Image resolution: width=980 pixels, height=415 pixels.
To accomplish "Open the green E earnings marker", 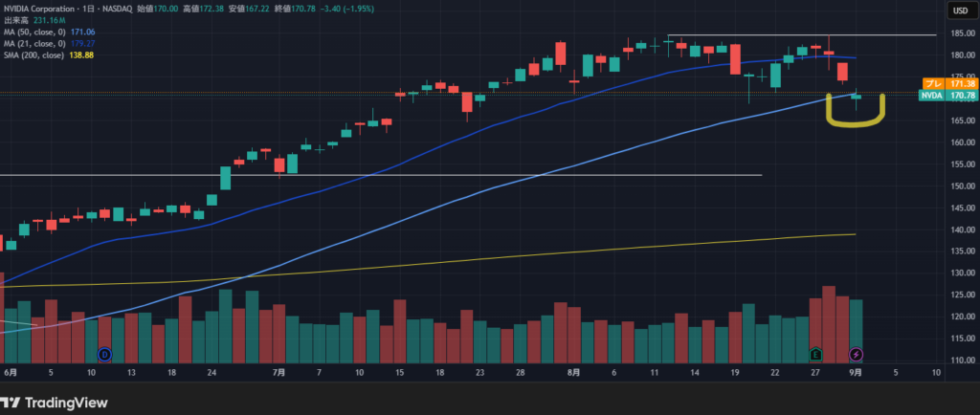I will (815, 355).
